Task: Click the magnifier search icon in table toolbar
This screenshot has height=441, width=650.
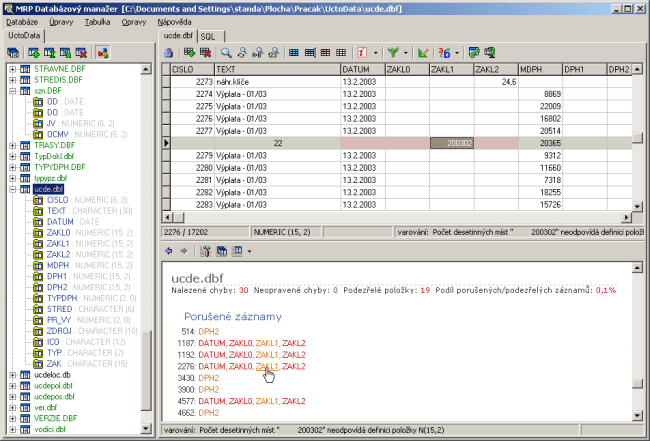Action: [x=227, y=51]
